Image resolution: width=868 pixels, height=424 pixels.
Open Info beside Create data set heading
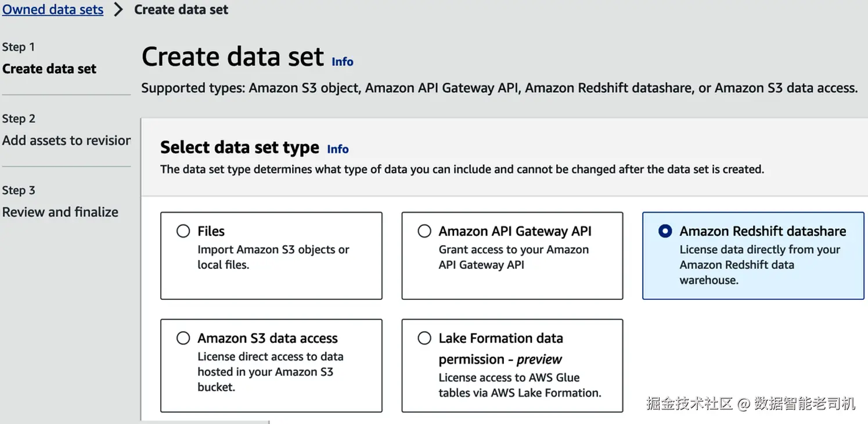(x=343, y=62)
